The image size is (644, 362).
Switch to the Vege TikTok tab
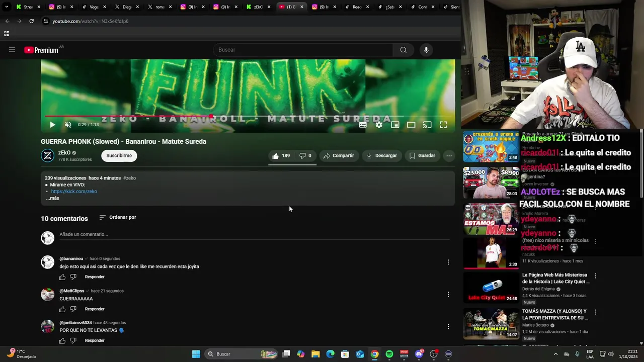tap(94, 7)
